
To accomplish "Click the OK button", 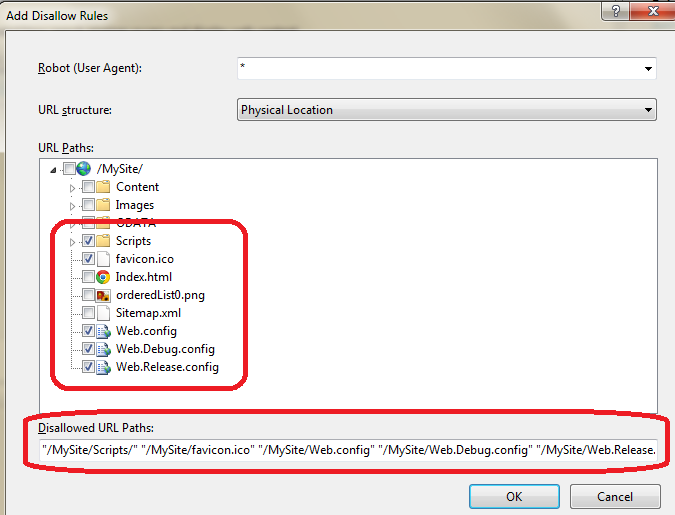I will tap(514, 496).
